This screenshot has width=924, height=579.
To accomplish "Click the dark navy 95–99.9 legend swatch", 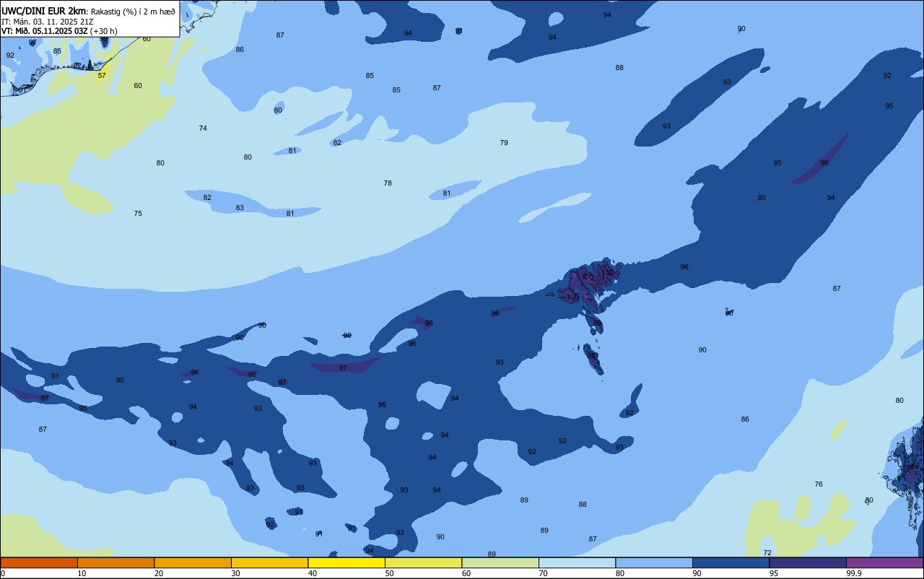I will pos(808,563).
